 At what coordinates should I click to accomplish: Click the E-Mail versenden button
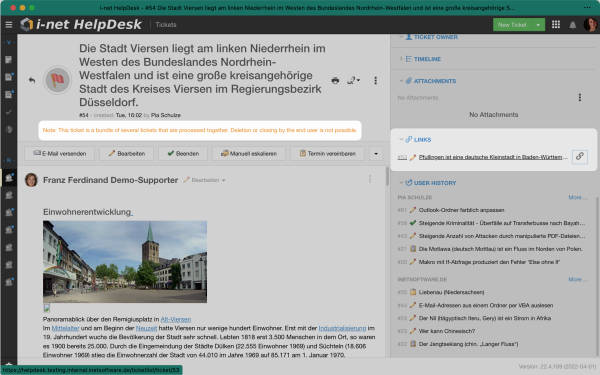coord(59,153)
